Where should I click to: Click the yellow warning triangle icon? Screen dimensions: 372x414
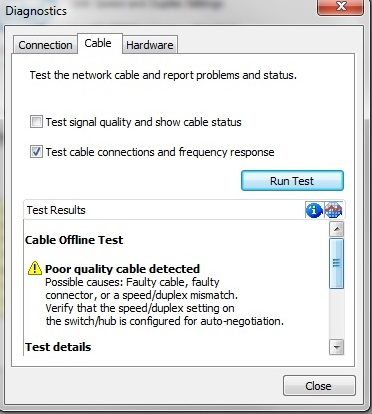[35, 269]
